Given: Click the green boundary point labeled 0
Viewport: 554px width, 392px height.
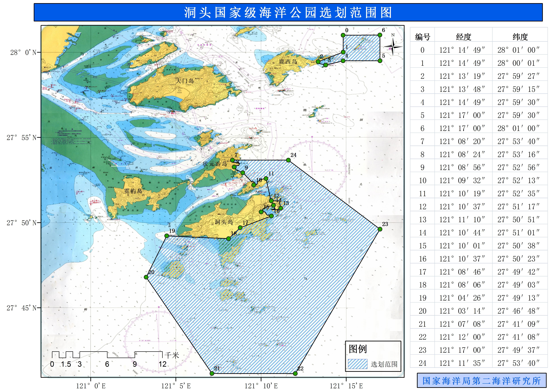Looking at the screenshot, I should point(343,35).
